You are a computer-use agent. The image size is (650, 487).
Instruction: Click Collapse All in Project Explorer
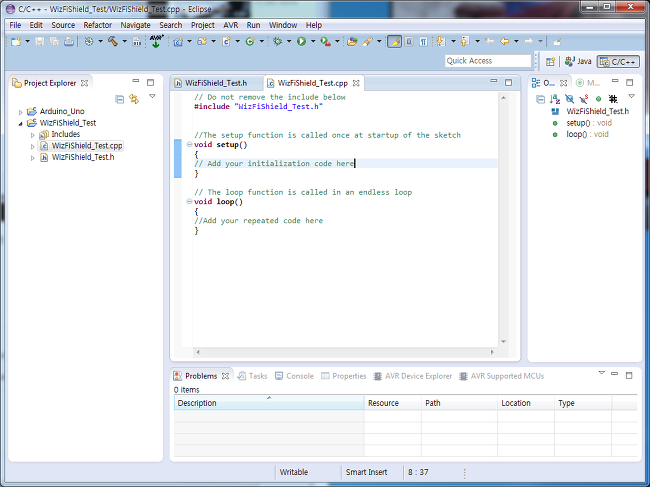[x=119, y=99]
